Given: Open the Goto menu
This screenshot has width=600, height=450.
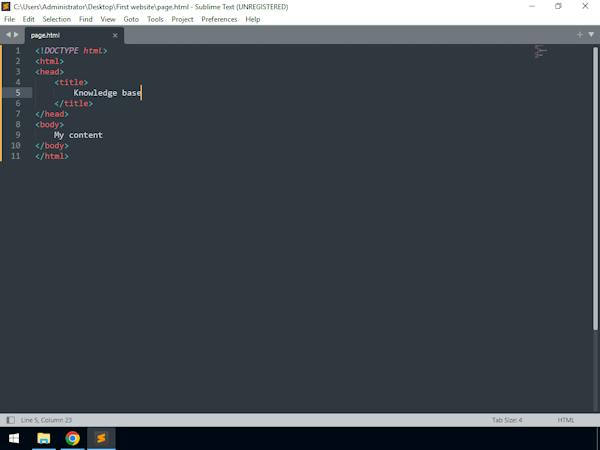Looking at the screenshot, I should coord(131,19).
